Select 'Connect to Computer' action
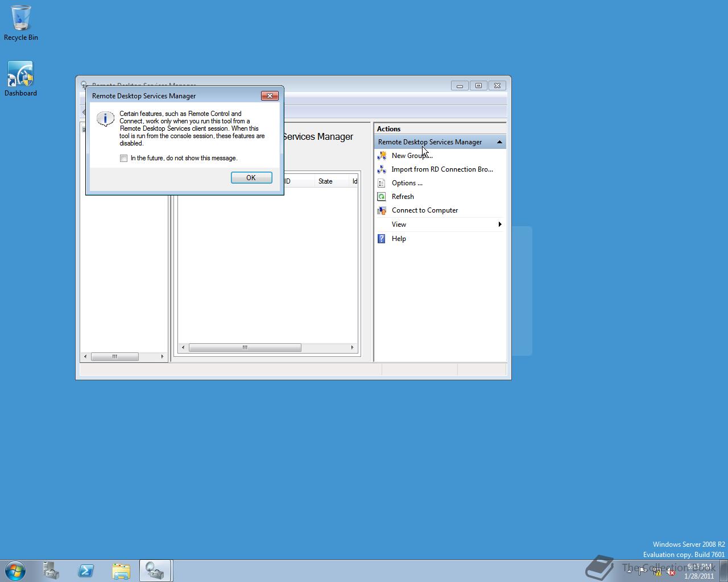The width and height of the screenshot is (728, 582). pyautogui.click(x=425, y=210)
